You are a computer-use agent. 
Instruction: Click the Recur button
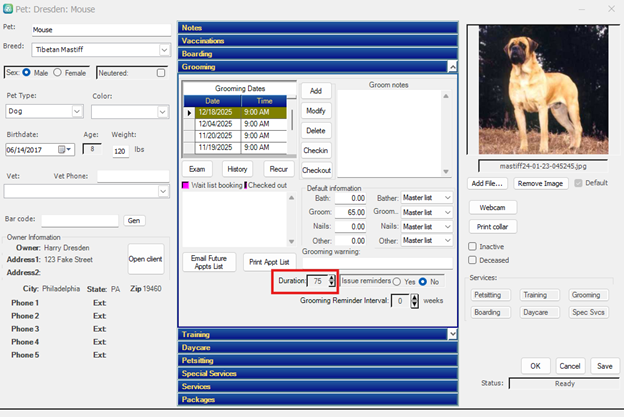pos(279,169)
